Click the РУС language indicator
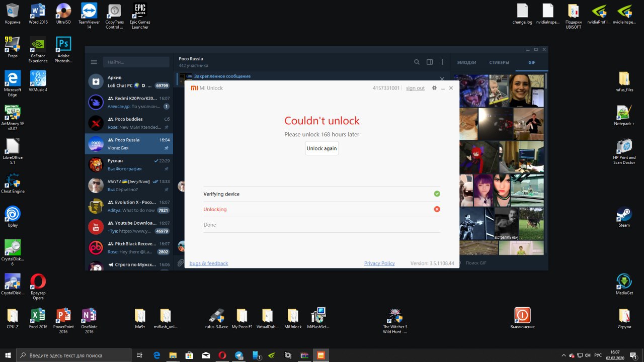Image resolution: width=644 pixels, height=362 pixels. pos(598,355)
